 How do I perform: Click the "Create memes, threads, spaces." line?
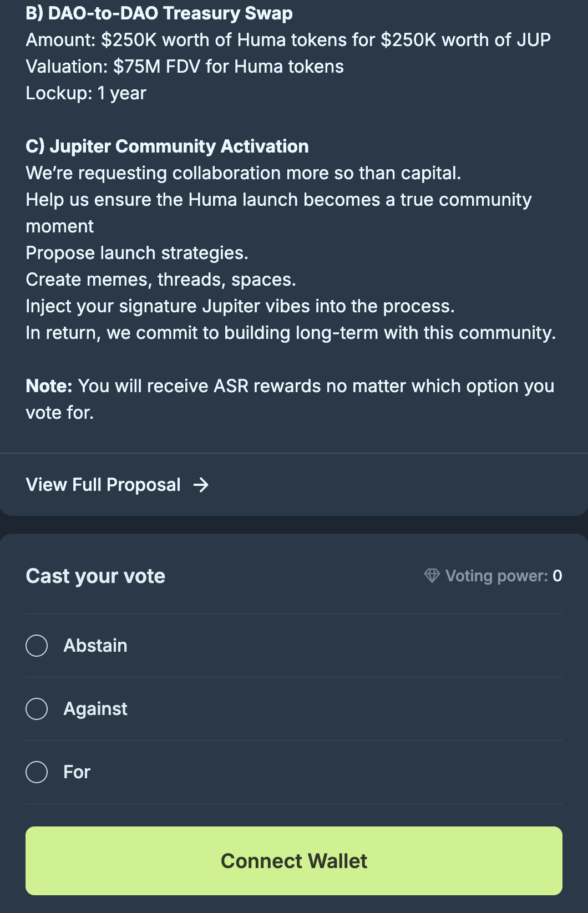click(x=161, y=280)
